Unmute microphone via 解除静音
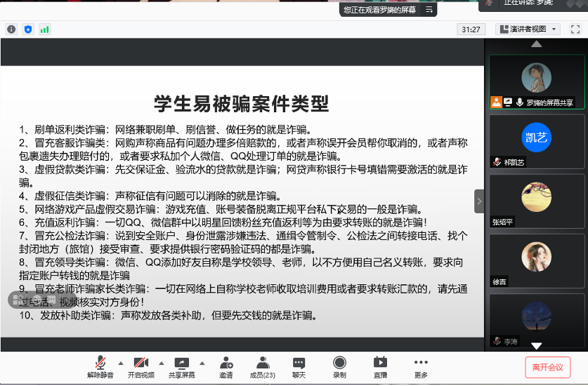Image resolution: width=588 pixels, height=386 pixels. click(101, 366)
